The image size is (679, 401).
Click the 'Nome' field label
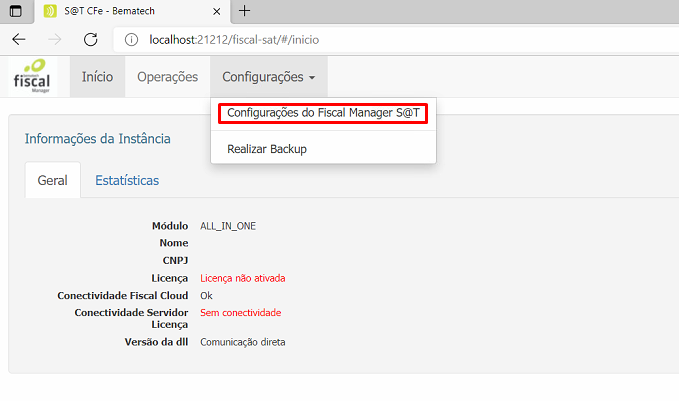174,243
